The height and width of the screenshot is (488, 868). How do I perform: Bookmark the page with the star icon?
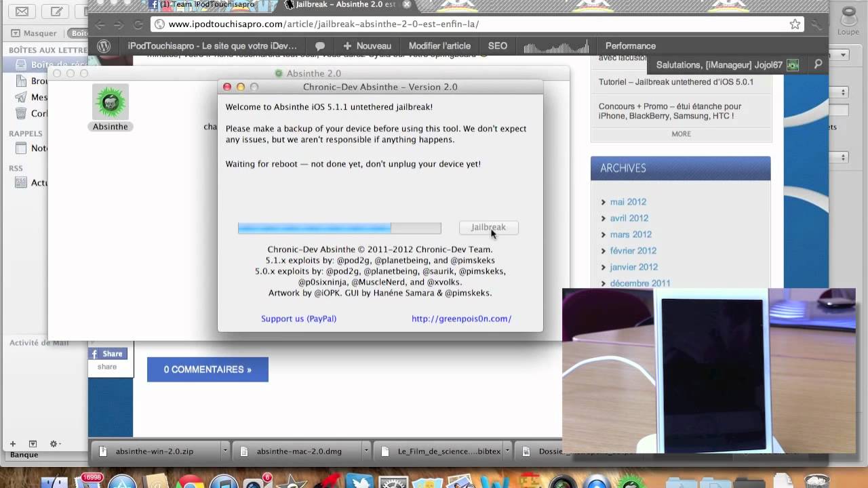point(795,24)
